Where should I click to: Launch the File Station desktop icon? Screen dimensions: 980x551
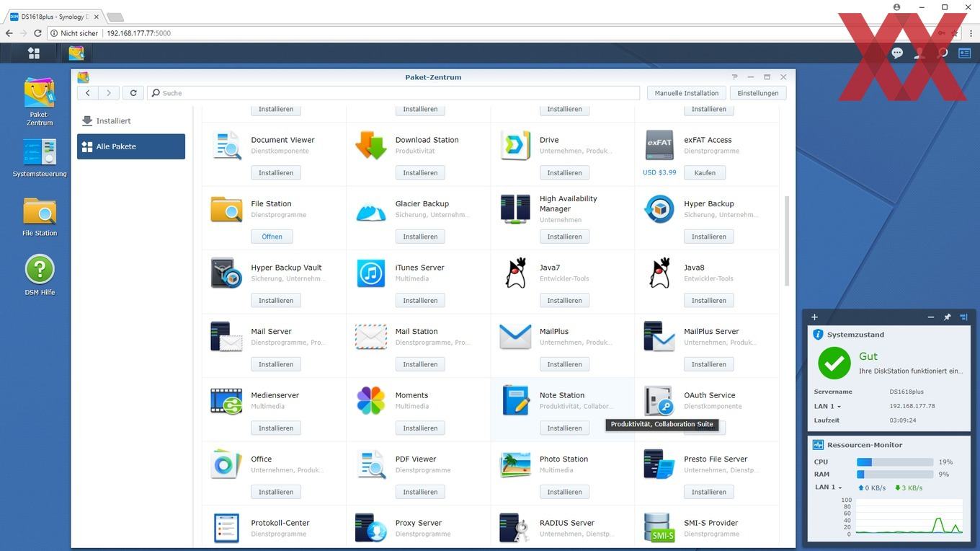[x=40, y=216]
